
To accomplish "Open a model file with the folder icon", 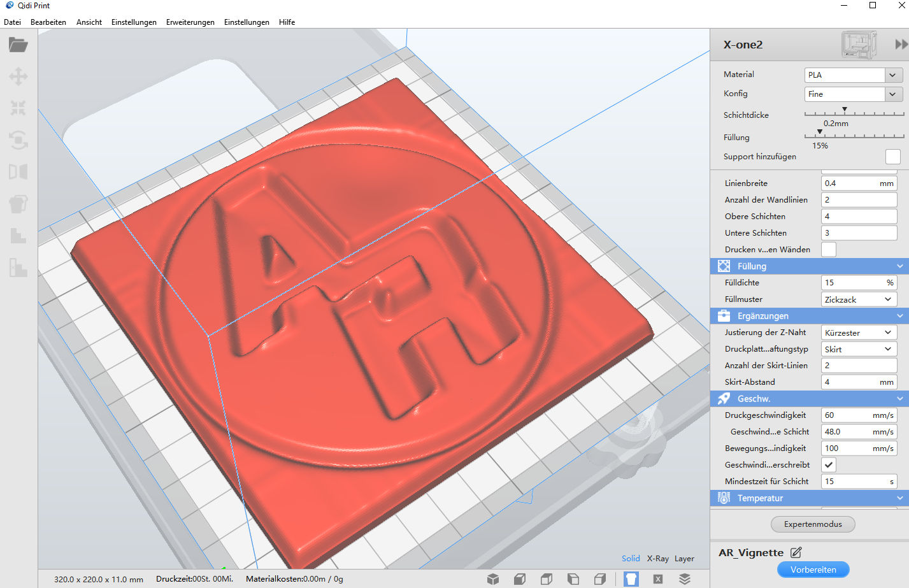I will click(18, 45).
